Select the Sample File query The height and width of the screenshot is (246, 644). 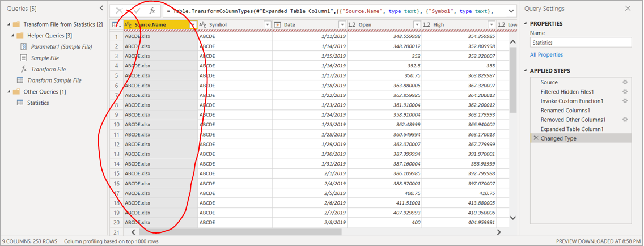click(45, 58)
